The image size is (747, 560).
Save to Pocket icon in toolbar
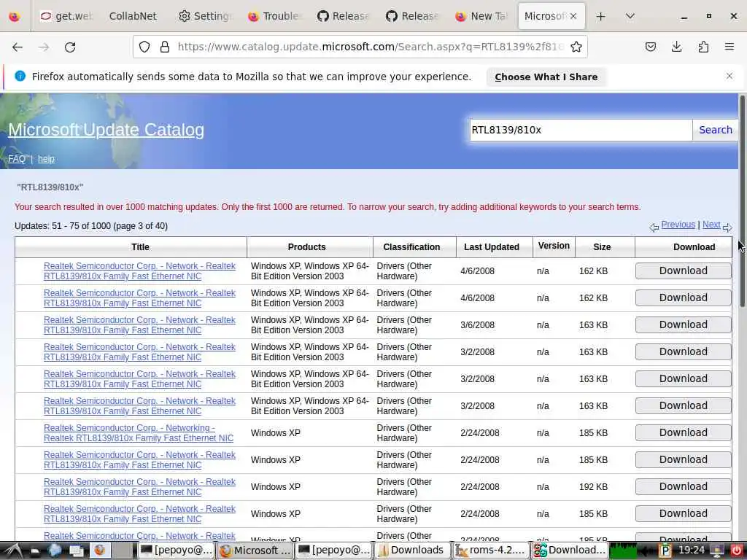[650, 47]
